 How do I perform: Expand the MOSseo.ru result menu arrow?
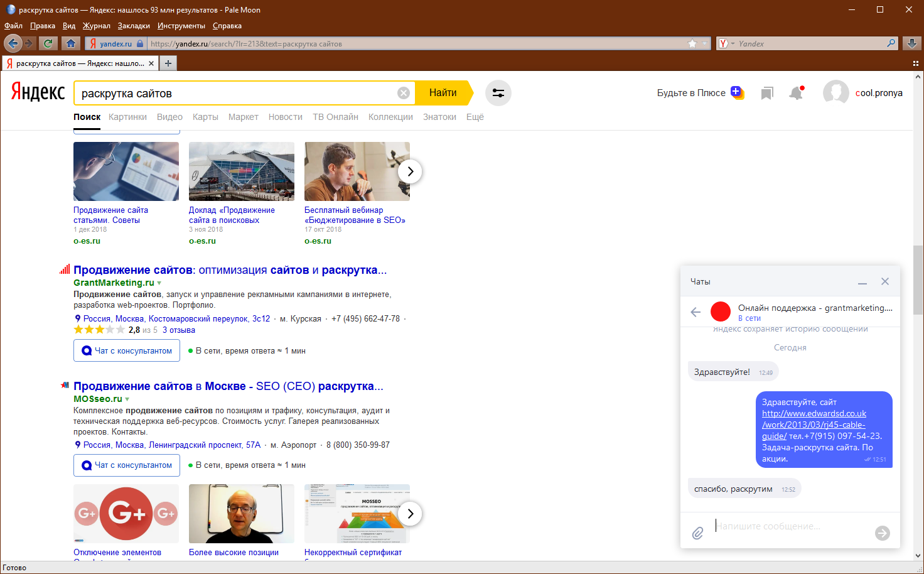click(127, 399)
